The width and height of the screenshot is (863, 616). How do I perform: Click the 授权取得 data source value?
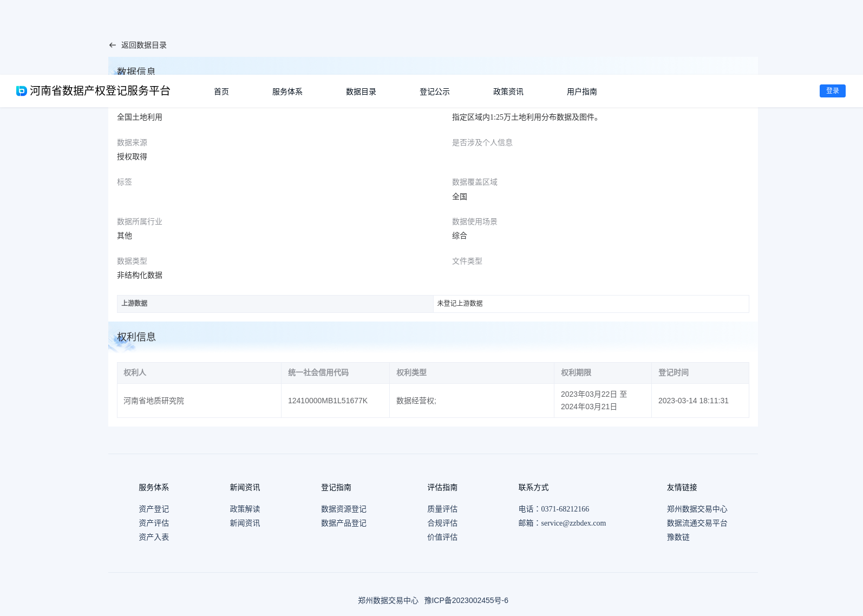[x=132, y=156]
